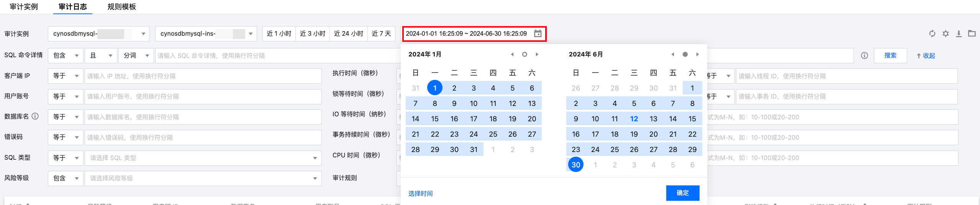Open the folder icon at far right

(972, 34)
